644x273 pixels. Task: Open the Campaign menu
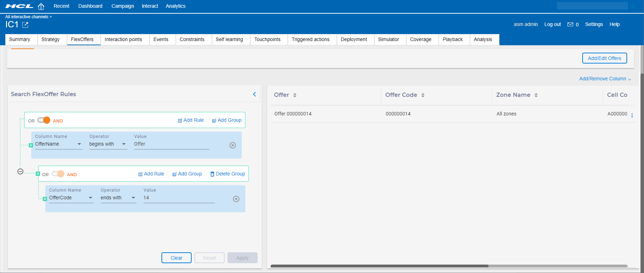click(x=122, y=6)
